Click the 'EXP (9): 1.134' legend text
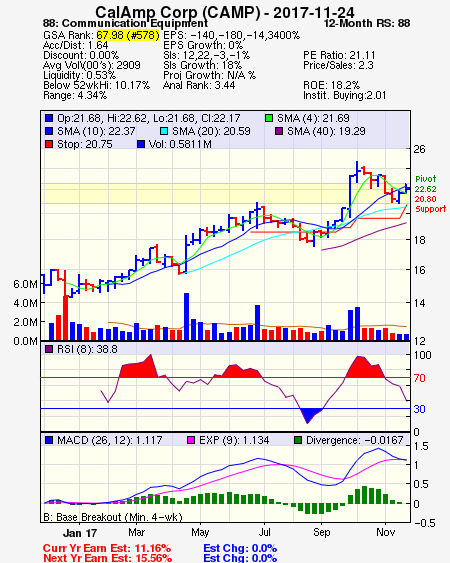Screen dimensions: 450x563 (234, 440)
